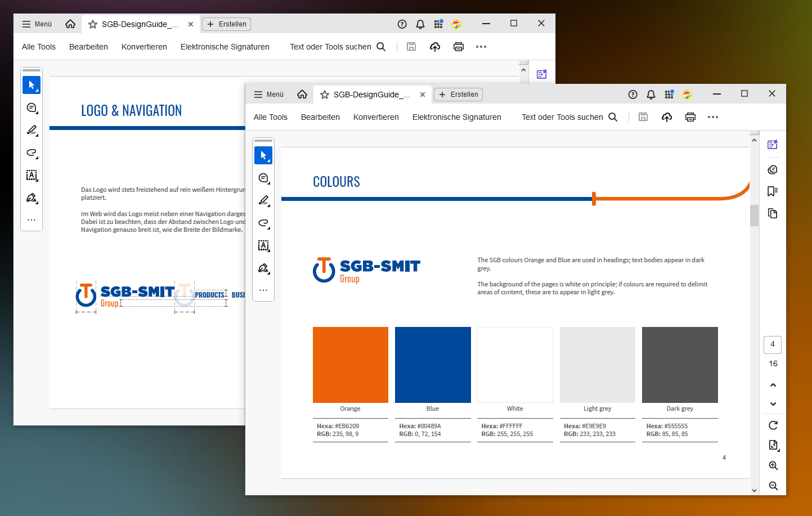
Task: Expand more tools ellipsis in front left toolbar
Action: [x=263, y=290]
